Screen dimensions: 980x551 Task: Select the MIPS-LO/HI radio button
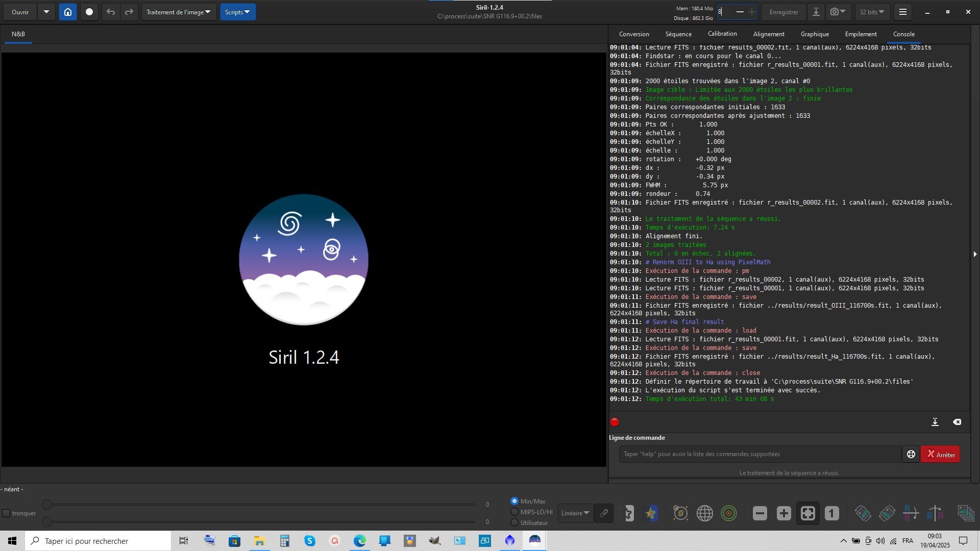click(514, 512)
